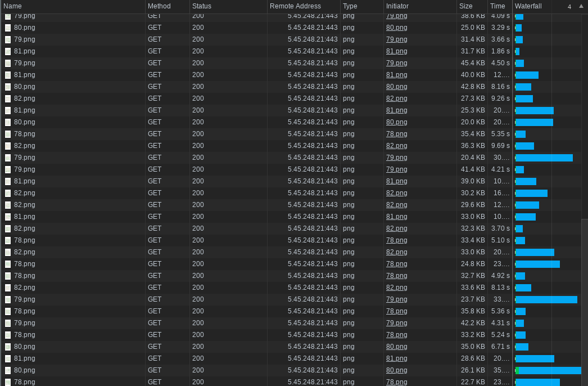This screenshot has height=386, width=588.
Task: Click the 79.png image thumbnail in first row
Action: pos(7,16)
